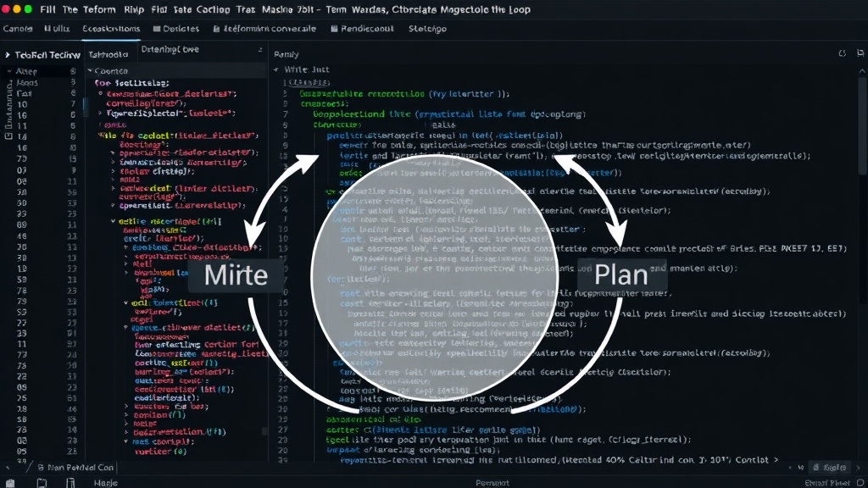Click the icon beside the Derlates tab

pos(157,29)
